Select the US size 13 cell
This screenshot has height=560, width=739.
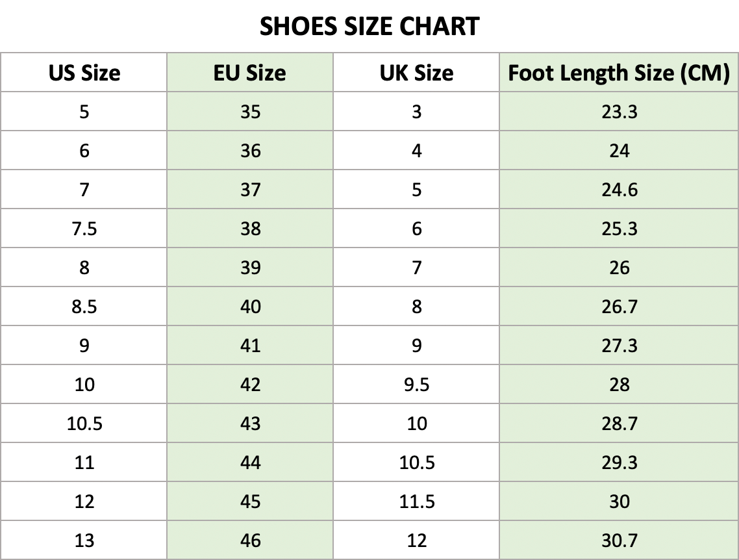click(84, 541)
